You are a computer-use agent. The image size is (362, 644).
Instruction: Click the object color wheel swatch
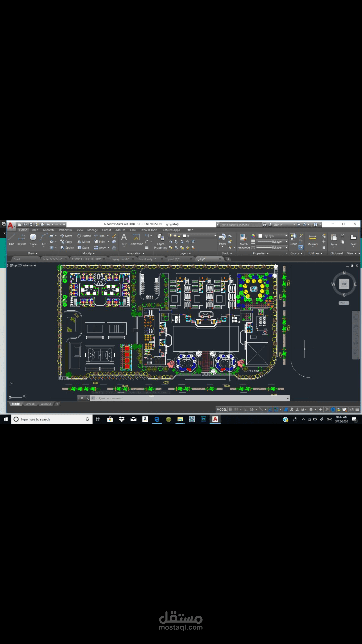[253, 236]
